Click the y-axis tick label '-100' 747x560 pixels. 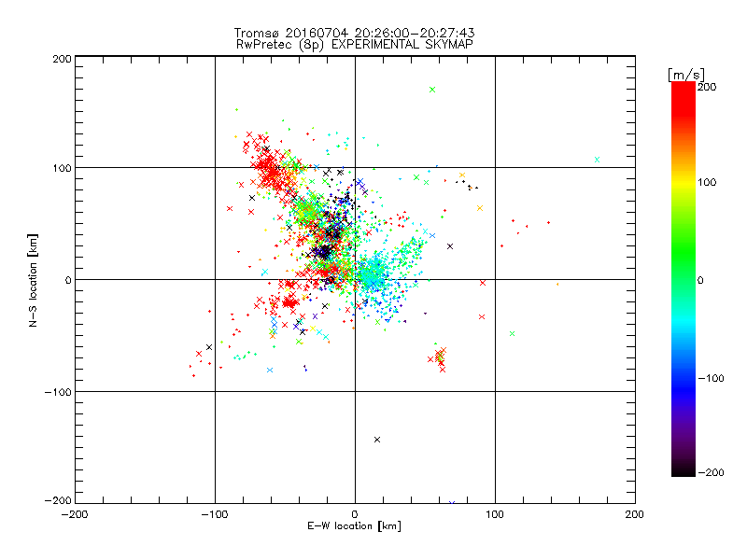58,392
